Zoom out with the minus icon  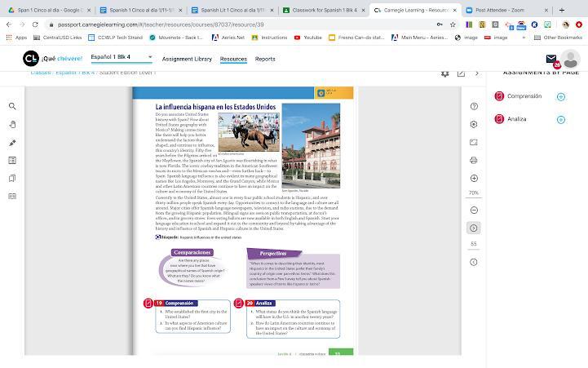(x=474, y=210)
